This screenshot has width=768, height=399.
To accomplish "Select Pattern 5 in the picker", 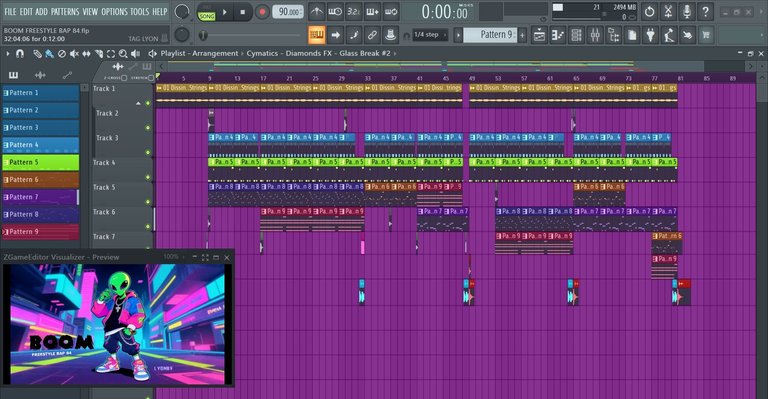I will coord(41,162).
